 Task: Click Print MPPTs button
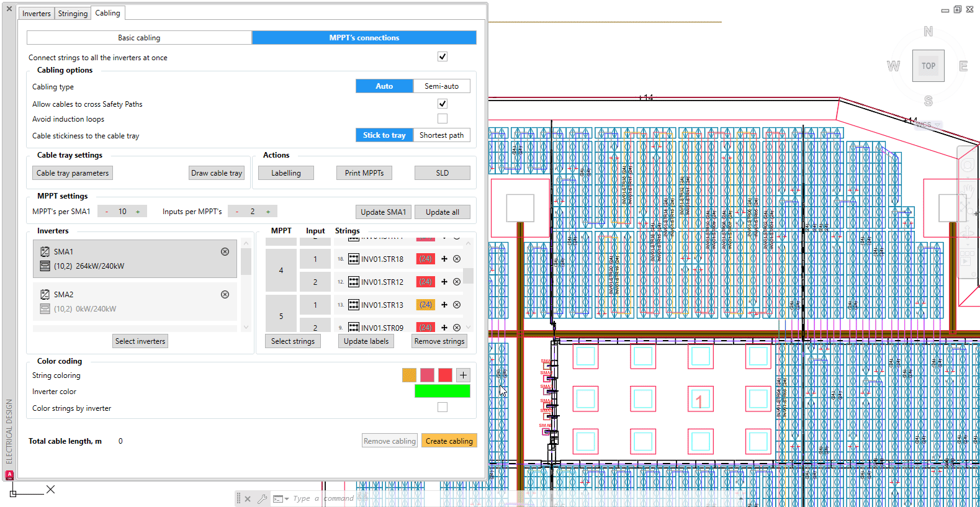tap(364, 173)
